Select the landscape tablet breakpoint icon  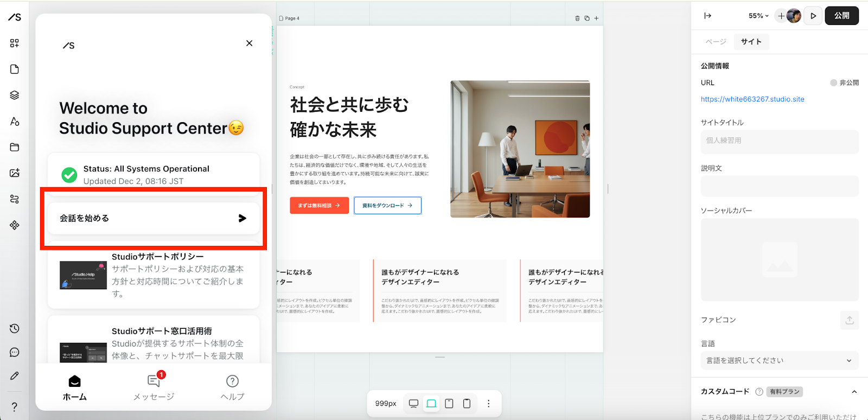[431, 404]
